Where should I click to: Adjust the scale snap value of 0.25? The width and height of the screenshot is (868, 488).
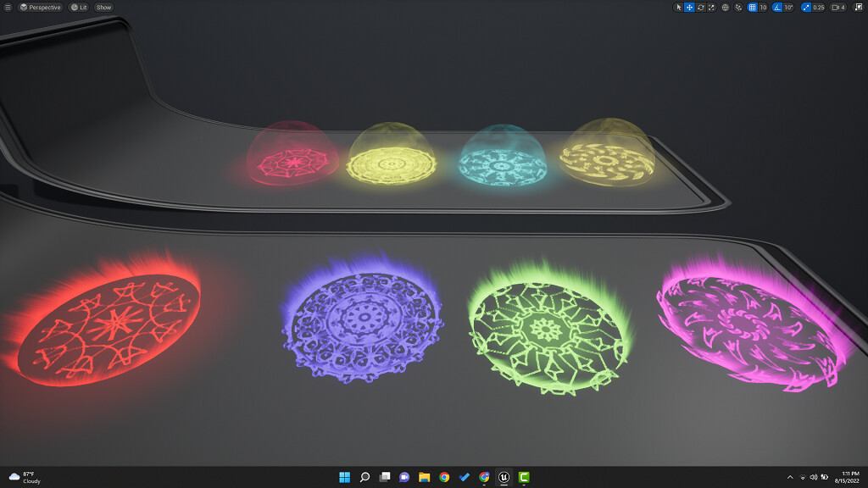click(x=819, y=8)
